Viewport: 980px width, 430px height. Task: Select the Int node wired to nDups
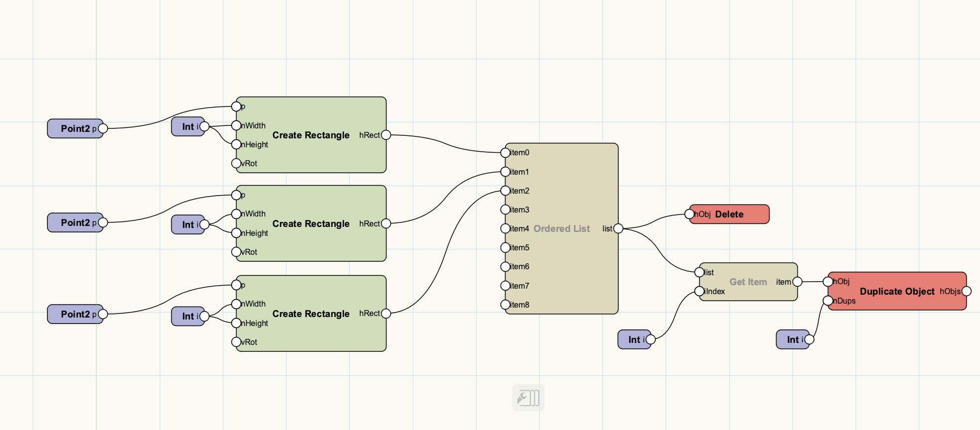coord(791,339)
